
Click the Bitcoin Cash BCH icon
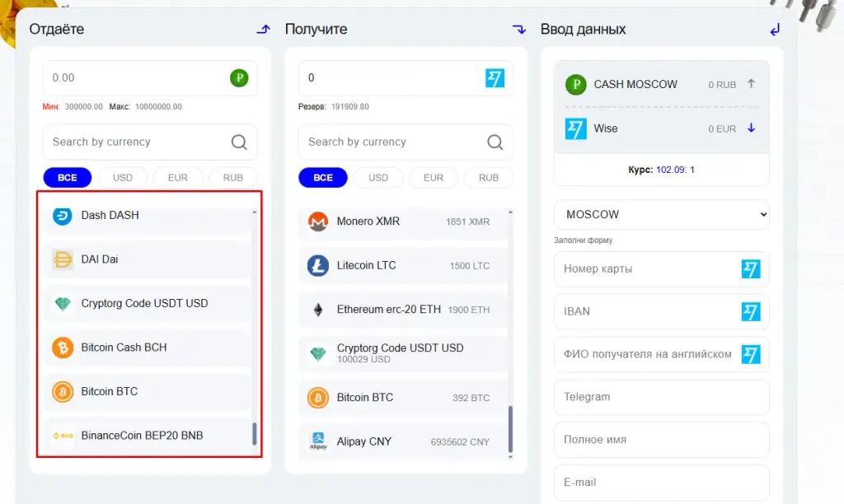pos(63,348)
